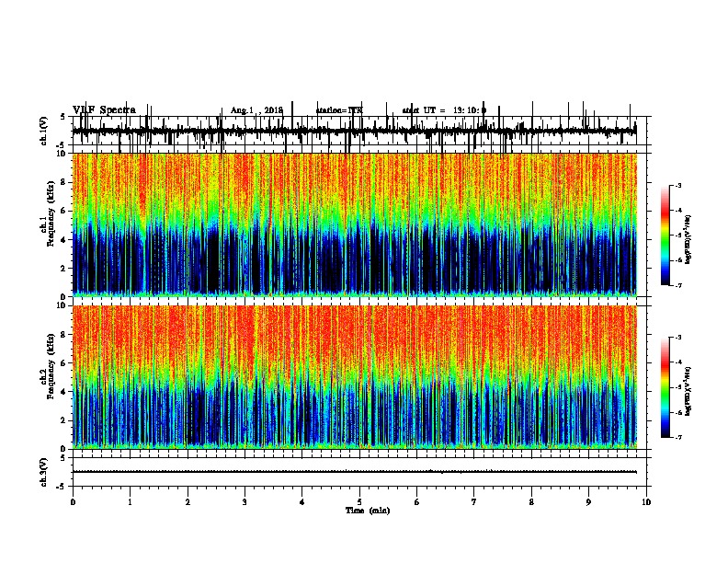Click the time-axis tick label "9"
This screenshot has width=728, height=563.
(588, 502)
